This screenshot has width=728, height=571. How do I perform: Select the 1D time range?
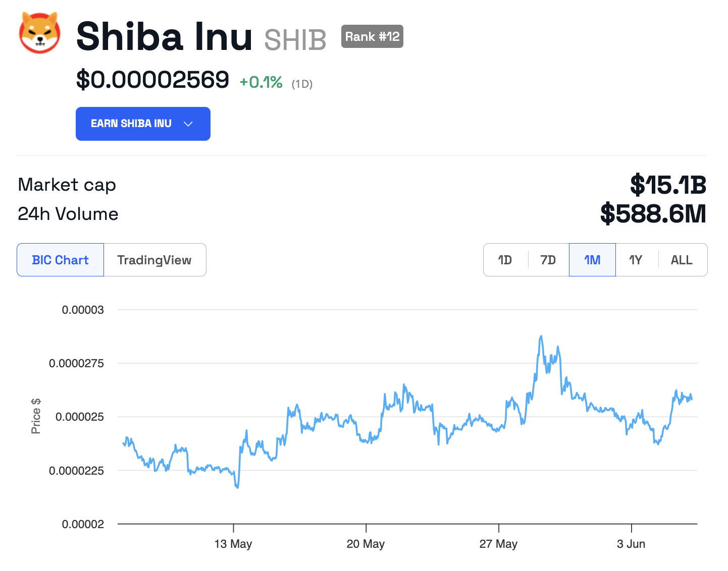click(505, 260)
